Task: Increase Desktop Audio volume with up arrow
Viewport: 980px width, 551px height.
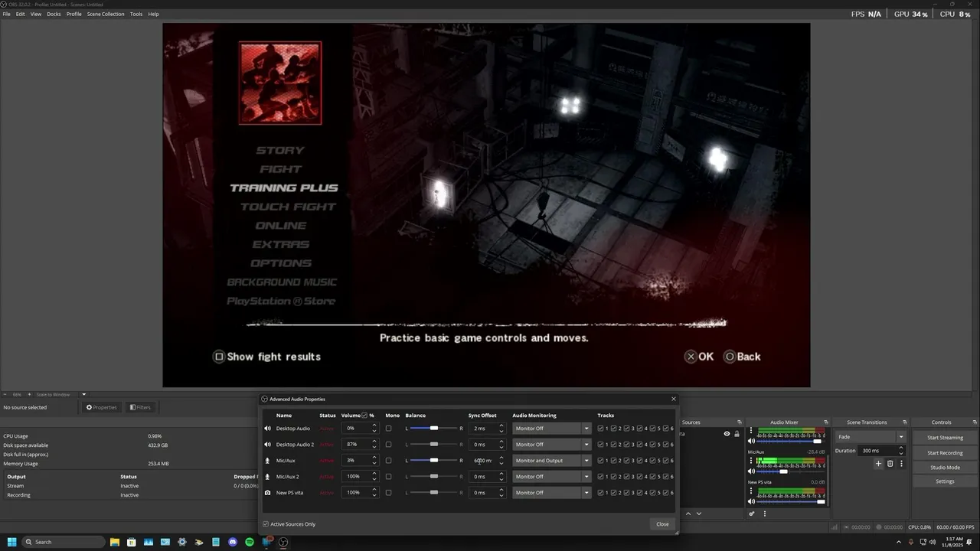Action: click(x=374, y=426)
